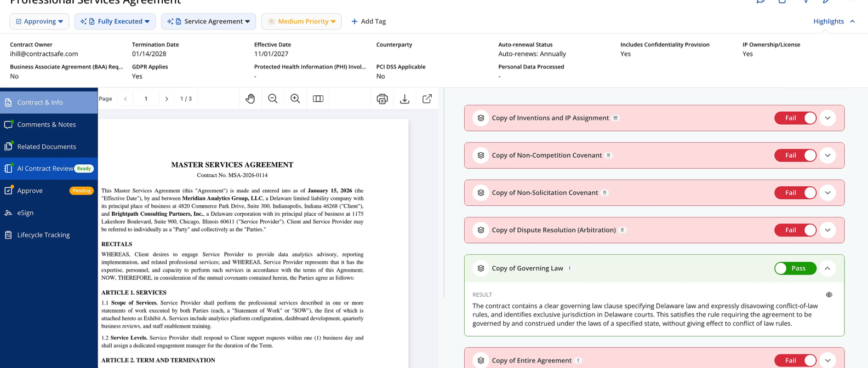
Task: Click Auto-renews: Annually value
Action: [532, 54]
